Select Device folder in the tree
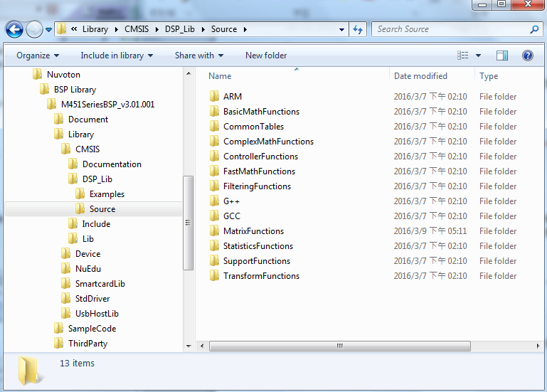The width and height of the screenshot is (547, 392). tap(88, 254)
